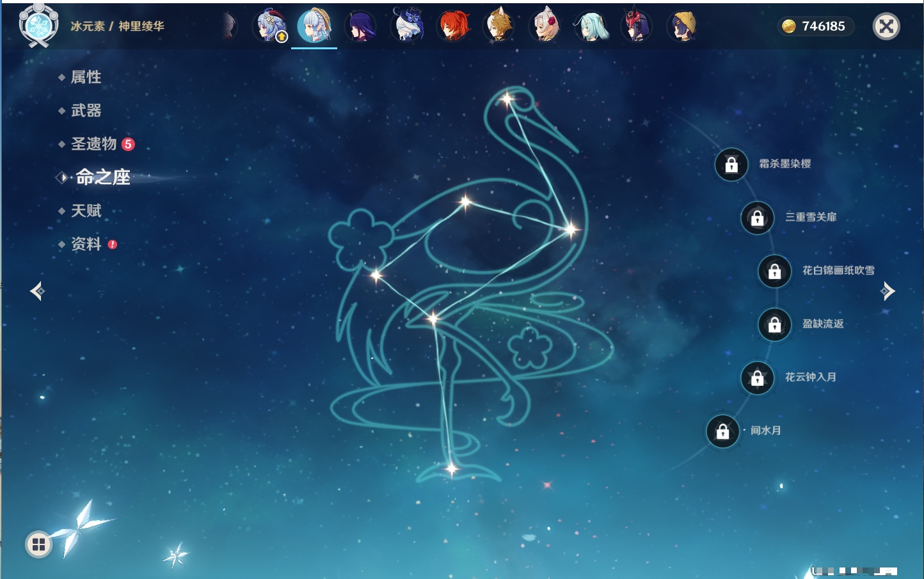Click the red alert badge on 资料
Image resolution: width=924 pixels, height=579 pixels.
113,244
